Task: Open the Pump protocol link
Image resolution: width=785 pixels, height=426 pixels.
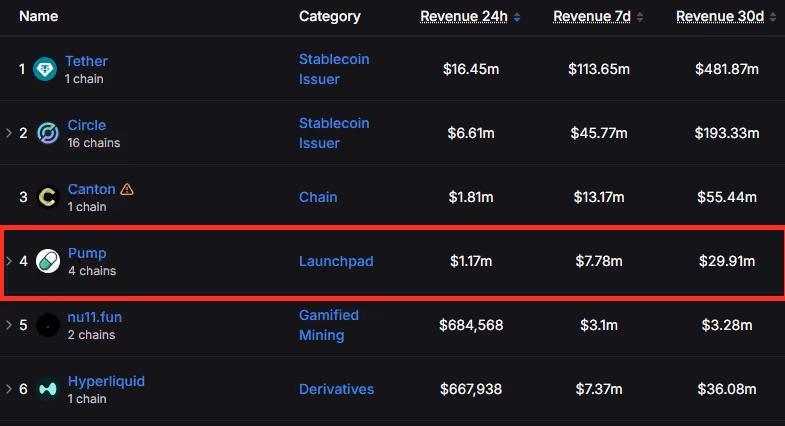Action: [87, 253]
